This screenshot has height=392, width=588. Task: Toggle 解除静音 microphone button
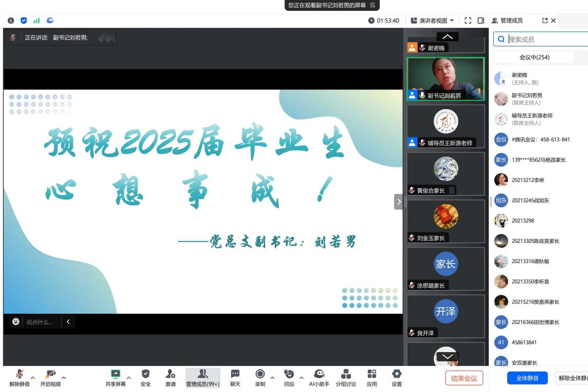tap(19, 377)
